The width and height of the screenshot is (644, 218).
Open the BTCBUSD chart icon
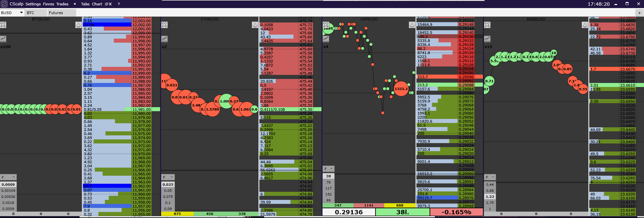[3, 39]
